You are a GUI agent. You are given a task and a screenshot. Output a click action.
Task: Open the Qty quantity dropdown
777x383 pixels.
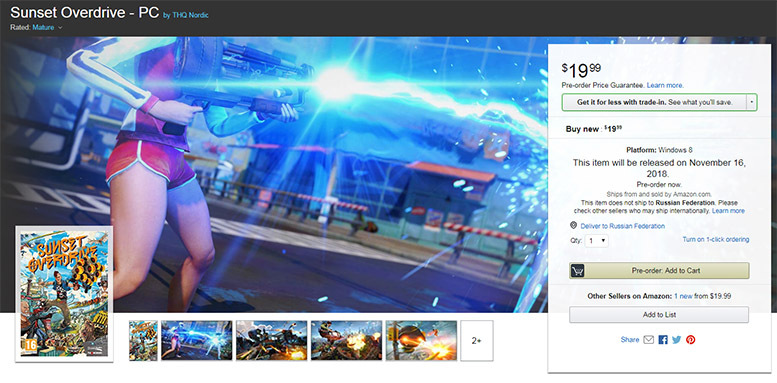tap(596, 240)
